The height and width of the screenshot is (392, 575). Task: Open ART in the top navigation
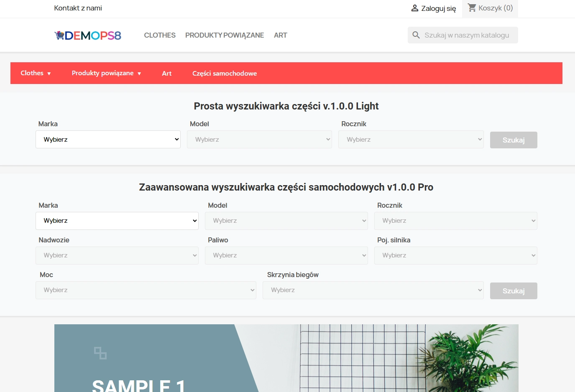pos(280,36)
